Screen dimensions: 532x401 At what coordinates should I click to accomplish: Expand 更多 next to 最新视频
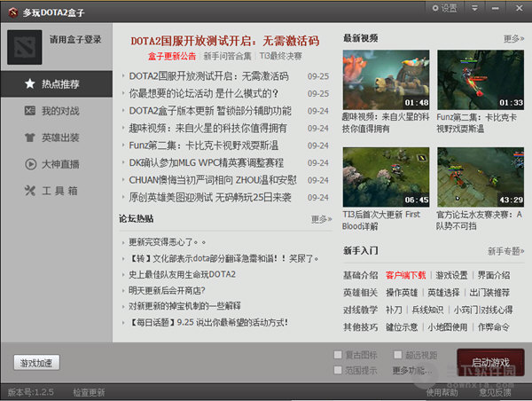[x=513, y=39]
